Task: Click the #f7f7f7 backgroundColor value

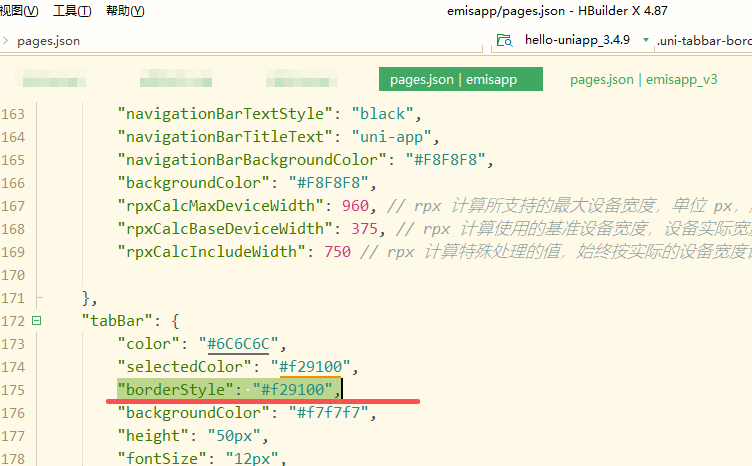Action: point(329,412)
